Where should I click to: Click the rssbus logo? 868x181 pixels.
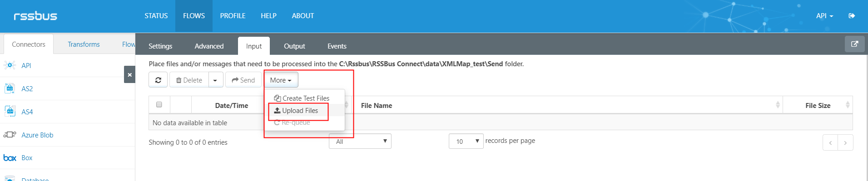tap(35, 16)
